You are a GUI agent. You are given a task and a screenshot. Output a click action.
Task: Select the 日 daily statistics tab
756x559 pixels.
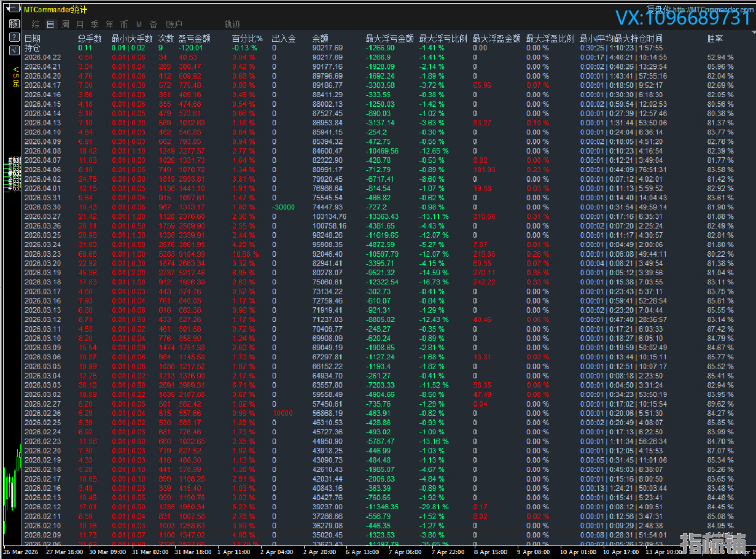click(50, 25)
